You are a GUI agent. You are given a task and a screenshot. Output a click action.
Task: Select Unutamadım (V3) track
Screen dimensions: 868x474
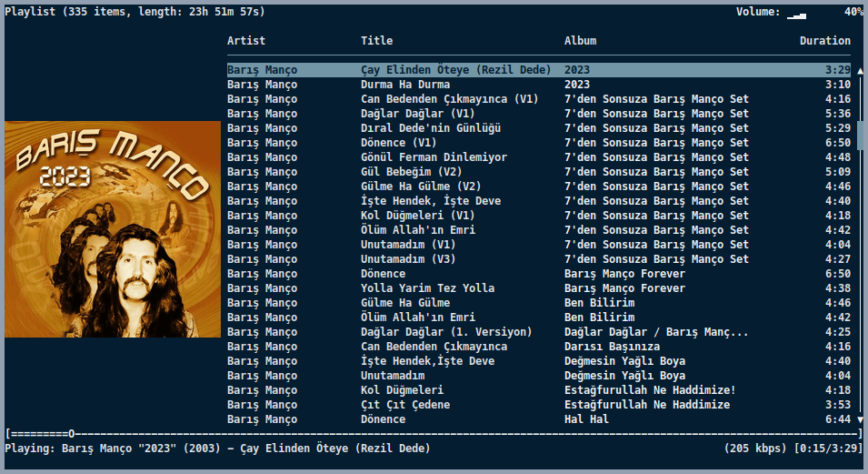(x=408, y=259)
